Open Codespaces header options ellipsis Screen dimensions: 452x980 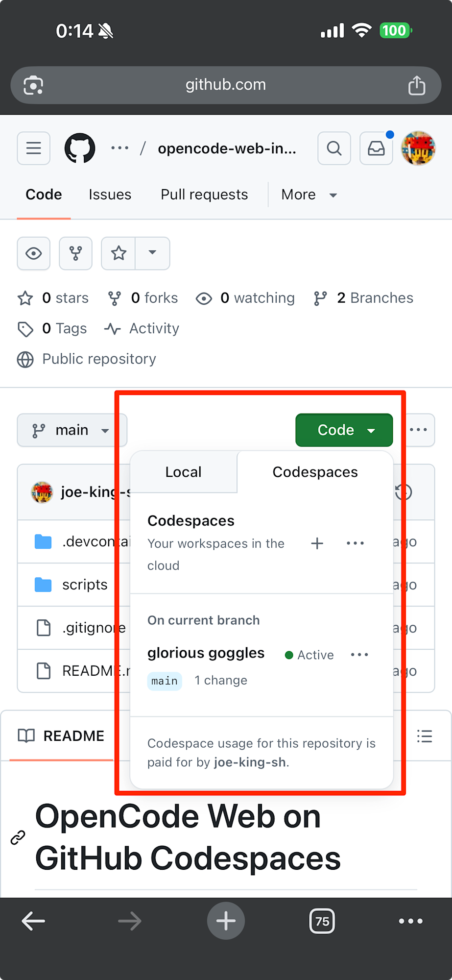[355, 543]
